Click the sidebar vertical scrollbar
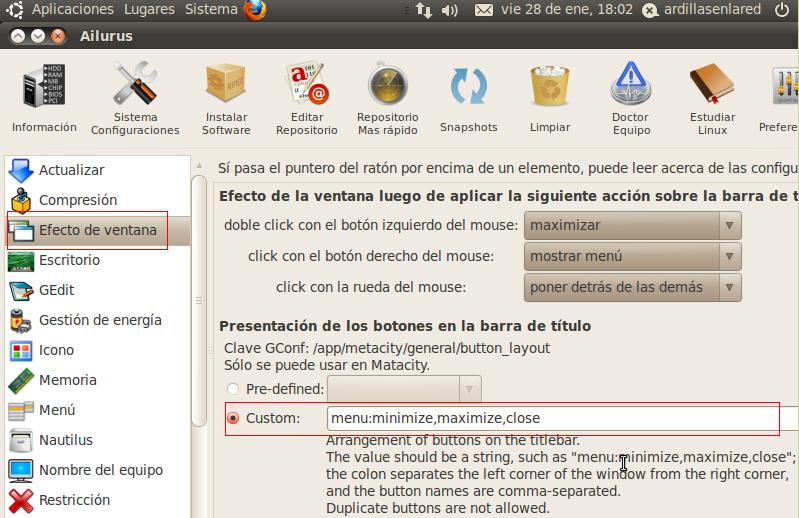The image size is (799, 518). tap(199, 301)
